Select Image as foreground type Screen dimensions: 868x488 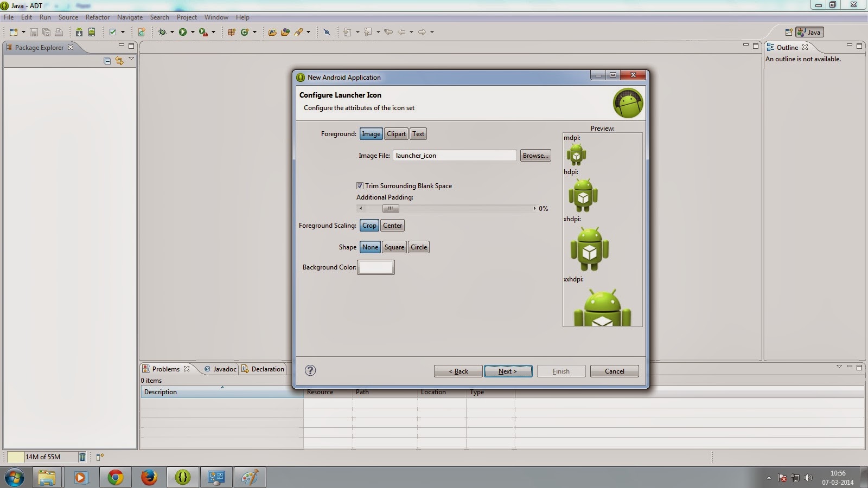click(x=371, y=134)
